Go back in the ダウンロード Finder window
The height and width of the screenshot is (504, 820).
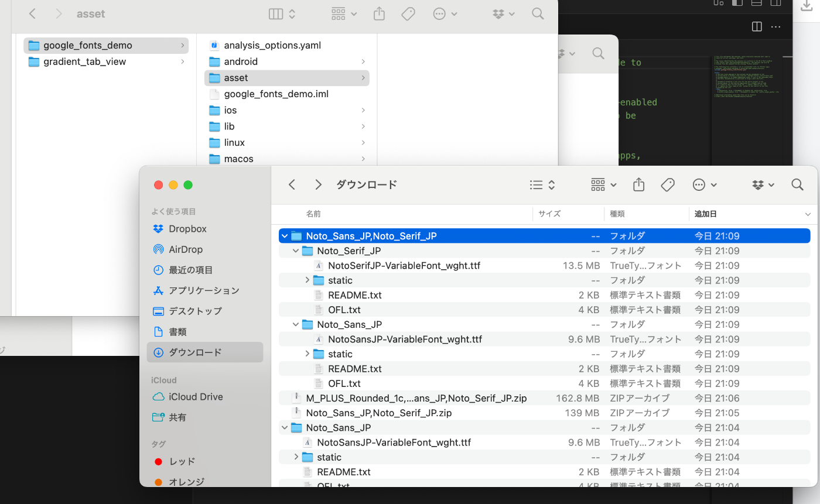click(292, 185)
